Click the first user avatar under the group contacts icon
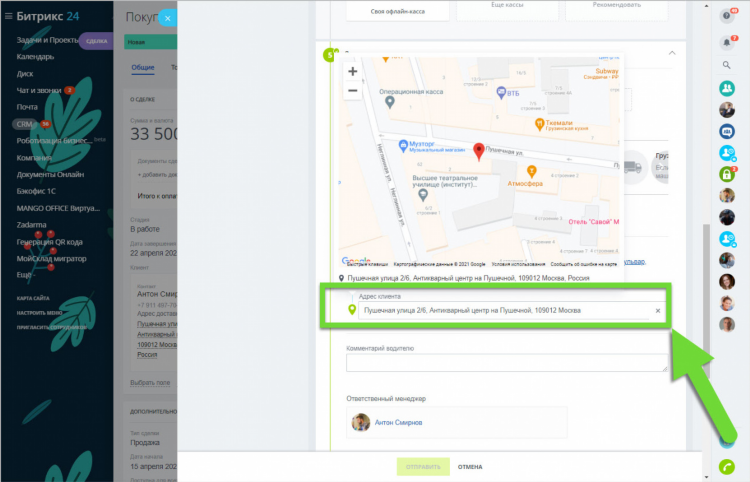The image size is (750, 482). pos(727,110)
